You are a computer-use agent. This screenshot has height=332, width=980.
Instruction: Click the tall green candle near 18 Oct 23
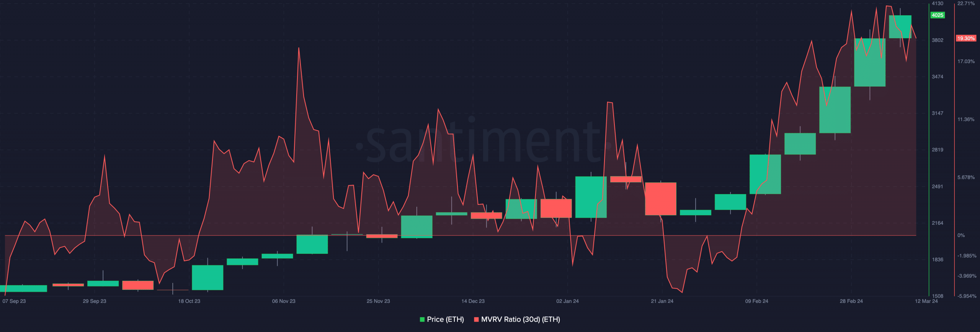click(x=207, y=278)
